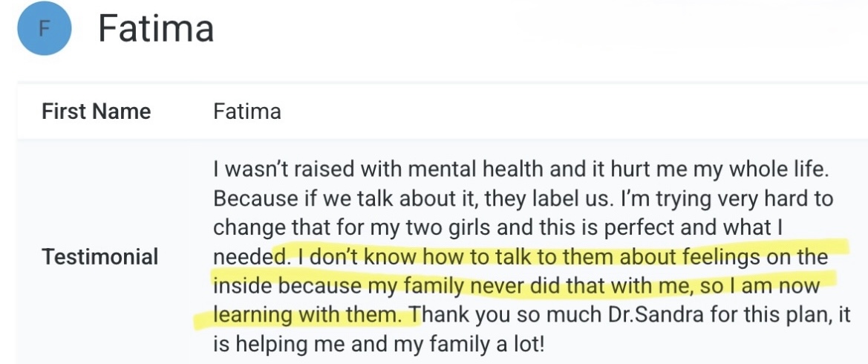This screenshot has width=868, height=364.
Task: Click the Fatima first name value
Action: (247, 111)
